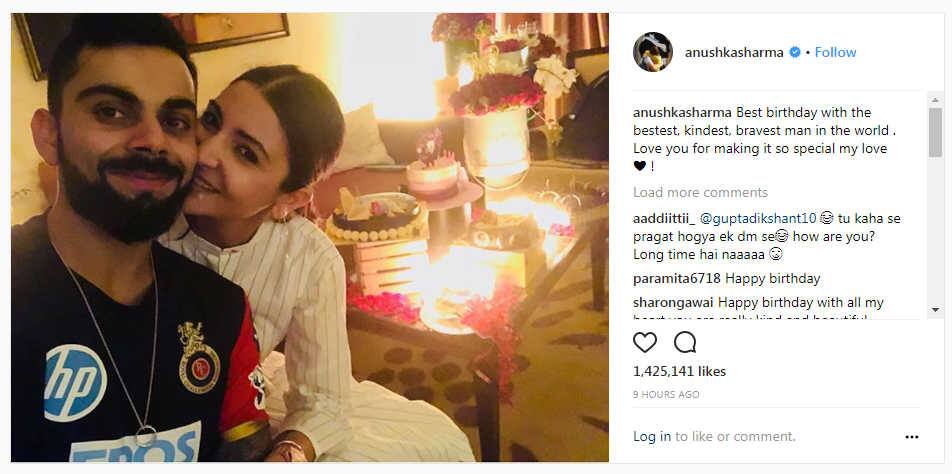Open the three-dots more options menu
952x474 pixels.
click(x=912, y=437)
